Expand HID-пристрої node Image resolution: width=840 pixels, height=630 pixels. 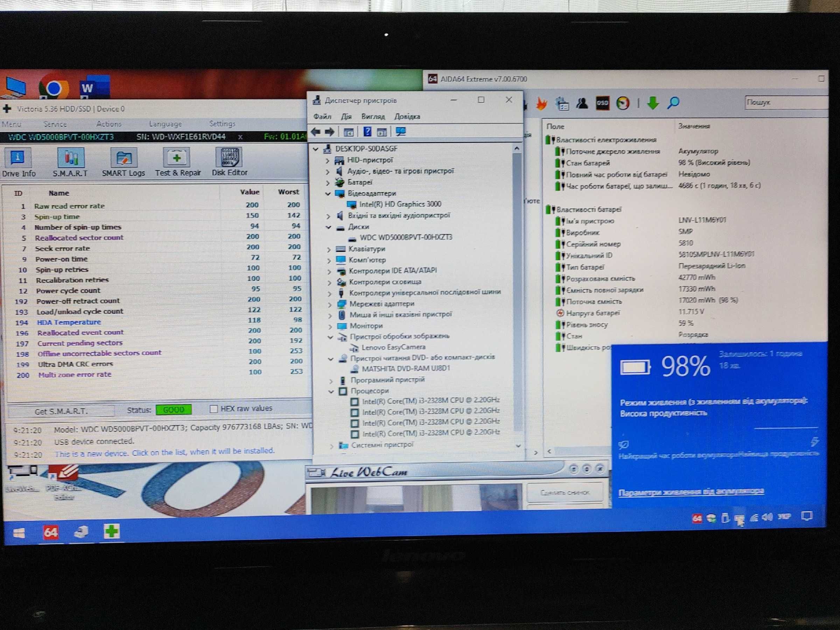click(327, 161)
